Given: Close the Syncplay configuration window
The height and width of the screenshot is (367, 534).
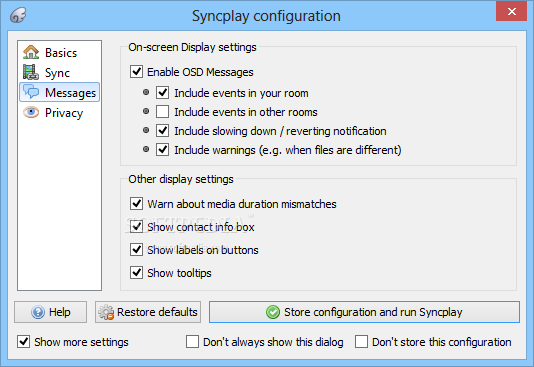Looking at the screenshot, I should [x=512, y=11].
